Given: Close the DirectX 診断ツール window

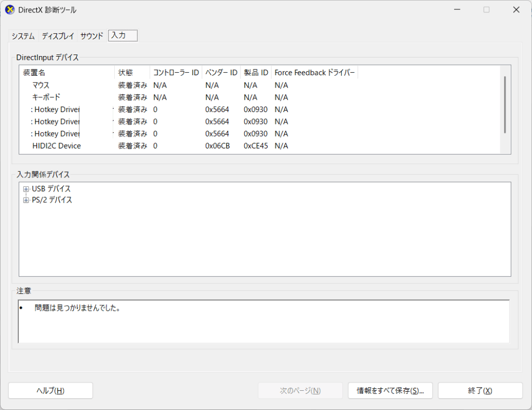Looking at the screenshot, I should 516,10.
